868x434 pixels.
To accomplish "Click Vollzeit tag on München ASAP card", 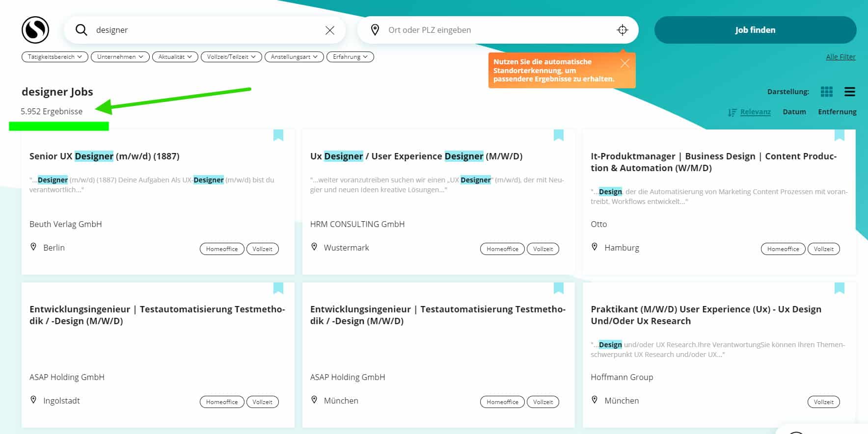I will pos(543,402).
